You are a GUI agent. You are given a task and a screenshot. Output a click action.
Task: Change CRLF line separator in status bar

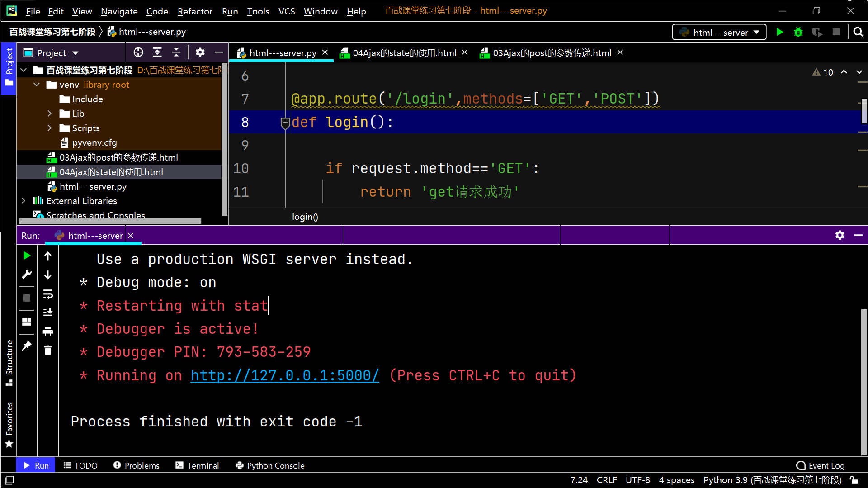(x=607, y=480)
